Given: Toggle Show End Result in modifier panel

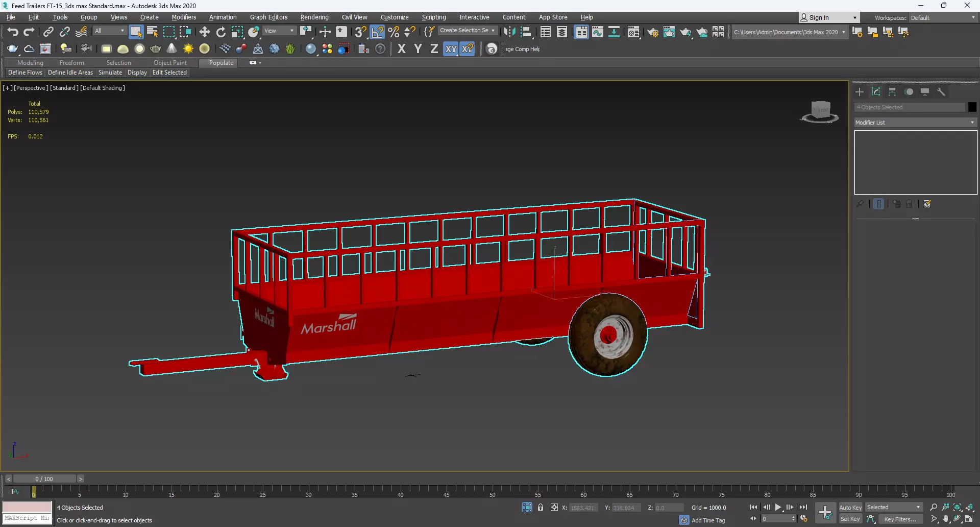Looking at the screenshot, I should (878, 204).
